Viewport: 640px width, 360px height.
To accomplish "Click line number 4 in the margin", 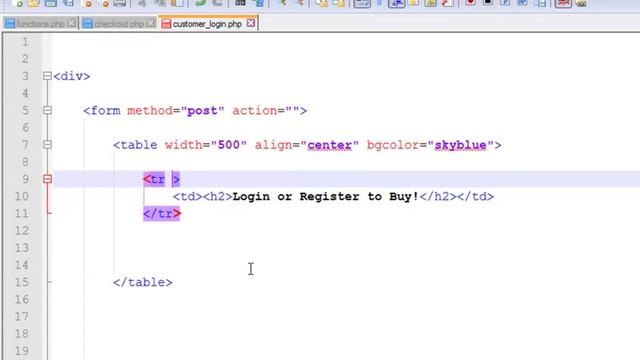I will pos(25,93).
